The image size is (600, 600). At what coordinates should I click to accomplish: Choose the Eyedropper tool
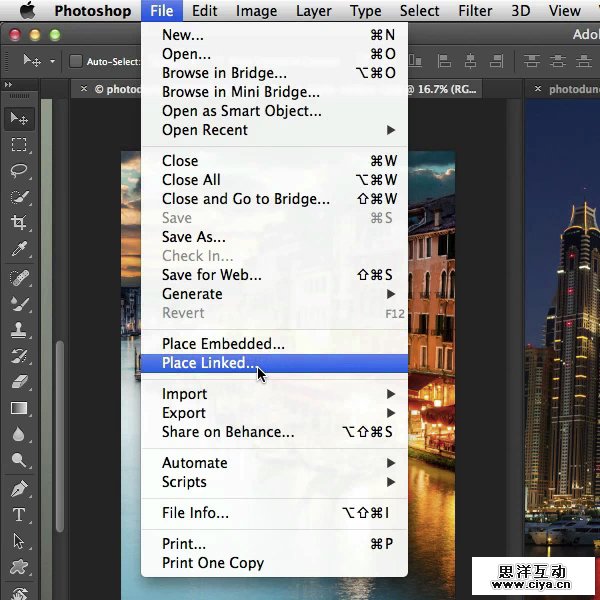(19, 250)
